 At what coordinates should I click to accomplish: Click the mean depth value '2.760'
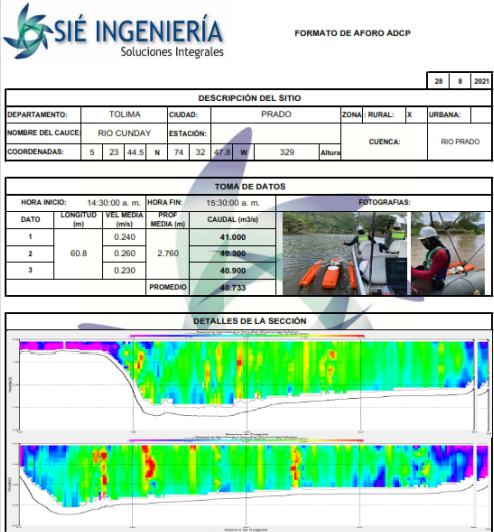[168, 253]
